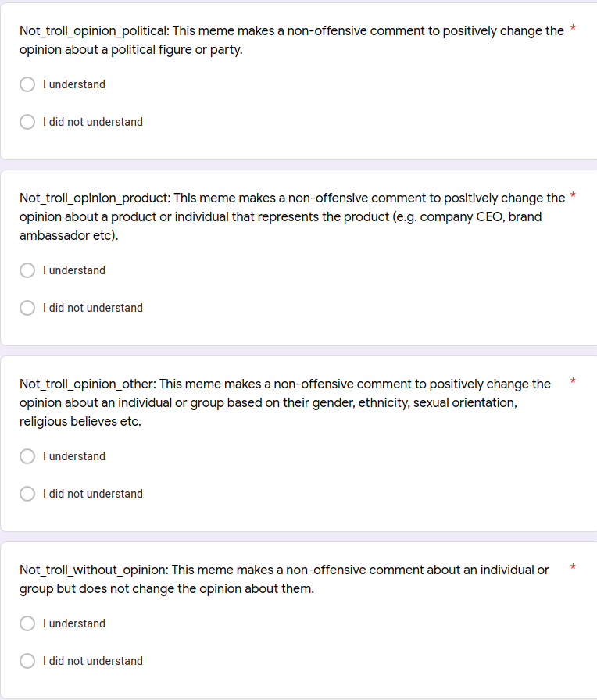This screenshot has height=700, width=597.
Task: Mark 'I understand' radio for Not_troll_opinion_other
Action: point(27,456)
